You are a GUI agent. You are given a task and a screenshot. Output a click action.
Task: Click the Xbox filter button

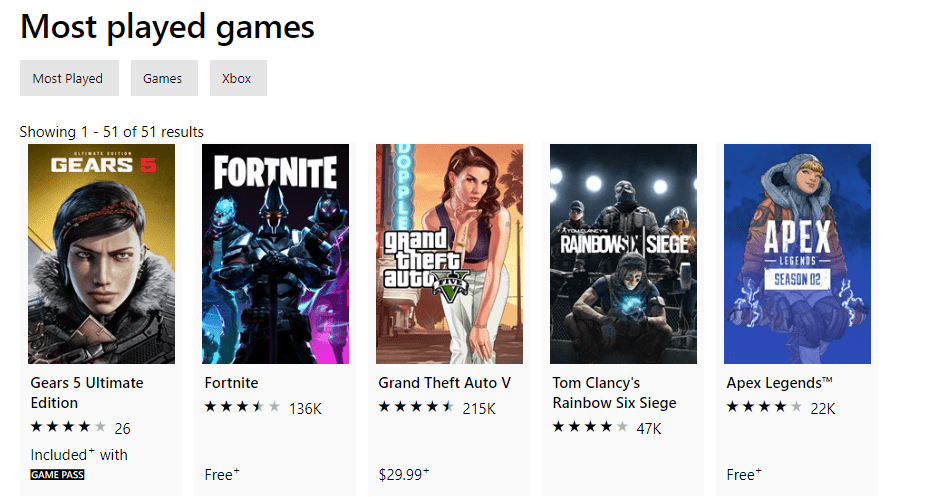238,78
